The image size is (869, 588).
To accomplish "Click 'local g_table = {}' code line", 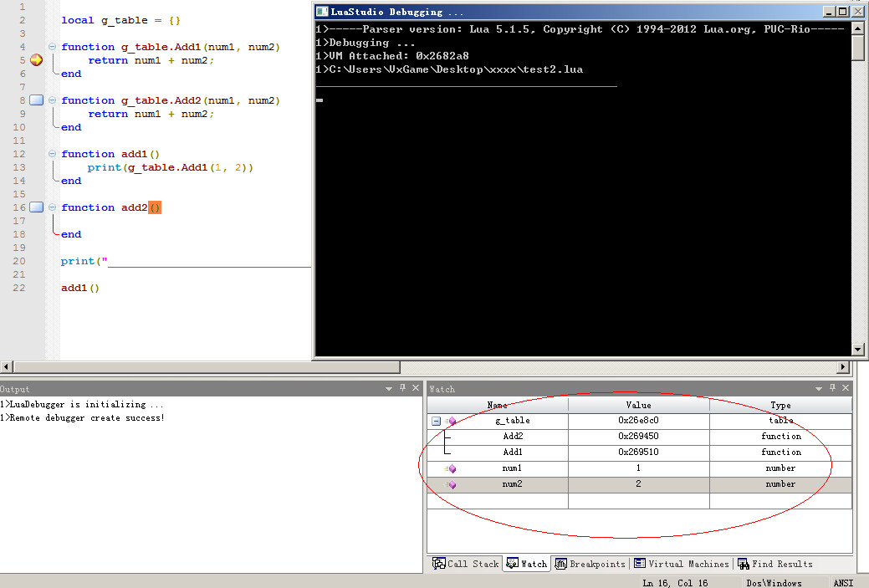I will pos(120,21).
